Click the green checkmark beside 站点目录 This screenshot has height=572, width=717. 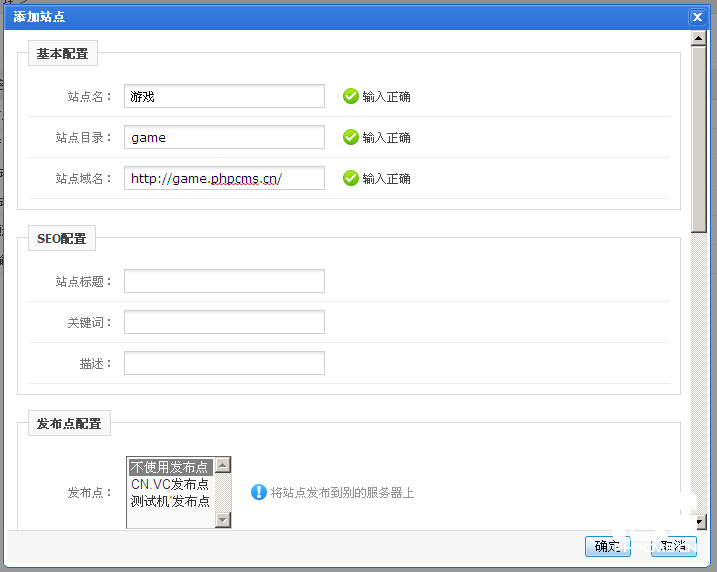point(350,137)
